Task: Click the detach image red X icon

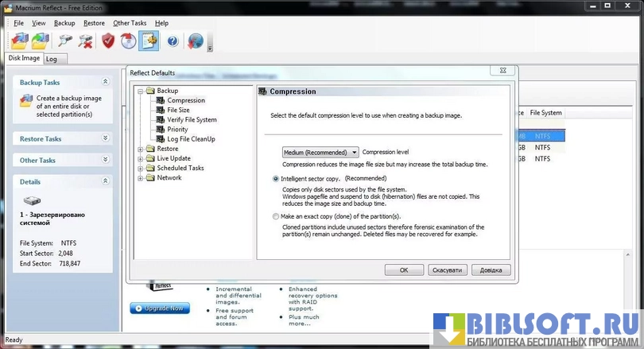Action: coord(86,41)
